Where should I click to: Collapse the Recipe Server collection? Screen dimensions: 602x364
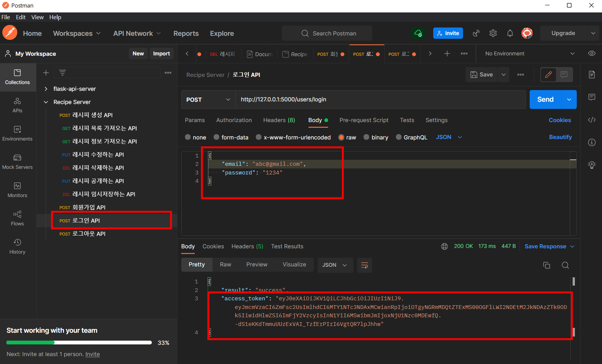click(x=46, y=102)
